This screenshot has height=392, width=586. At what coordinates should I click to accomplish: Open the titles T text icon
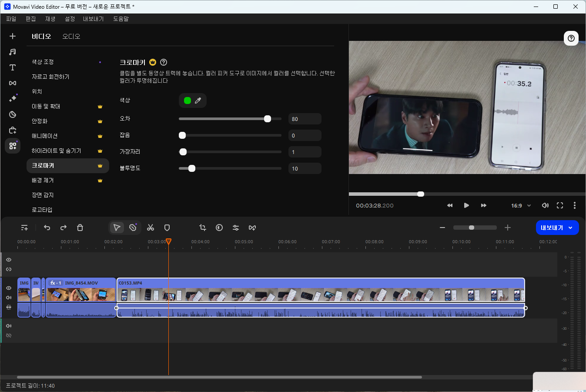tap(13, 67)
